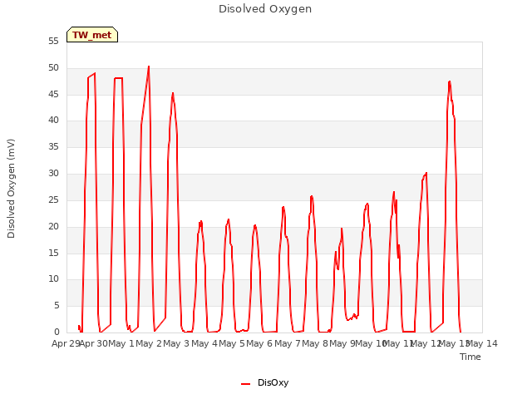Click the x-axis tick May 4
This screenshot has height=399, width=532.
(x=204, y=344)
